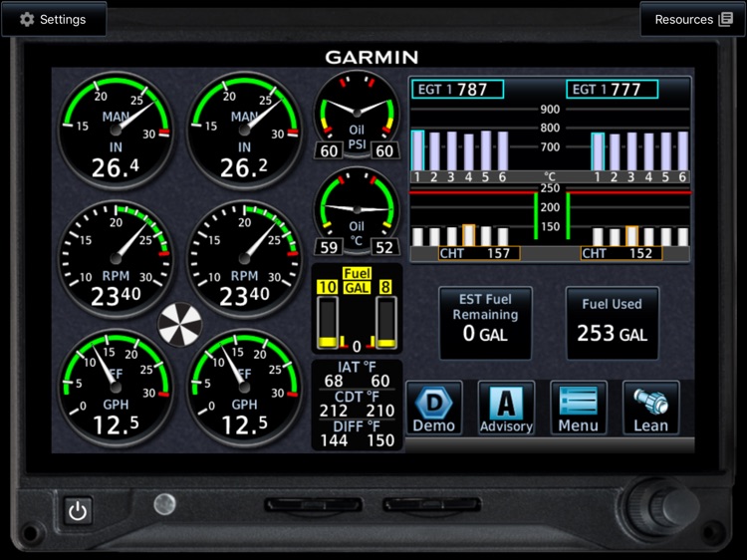
Task: Tap the Fuel Used 253 GAL box
Action: click(613, 323)
